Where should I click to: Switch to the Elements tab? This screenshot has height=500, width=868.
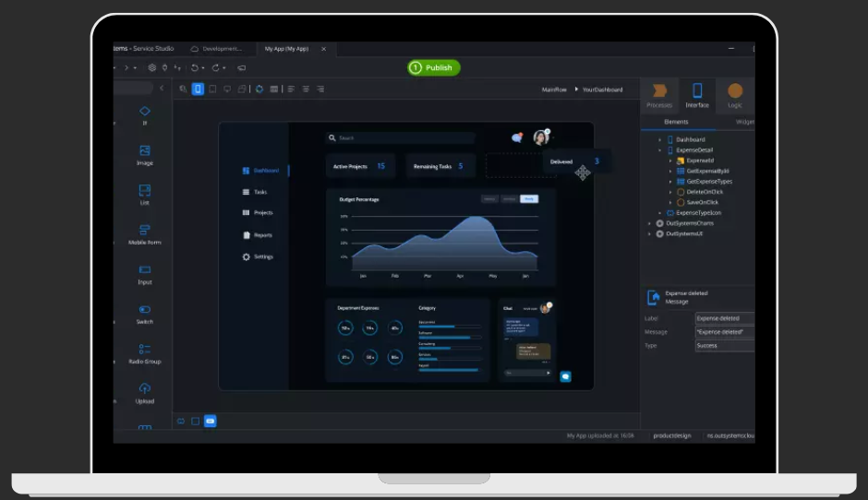coord(676,122)
